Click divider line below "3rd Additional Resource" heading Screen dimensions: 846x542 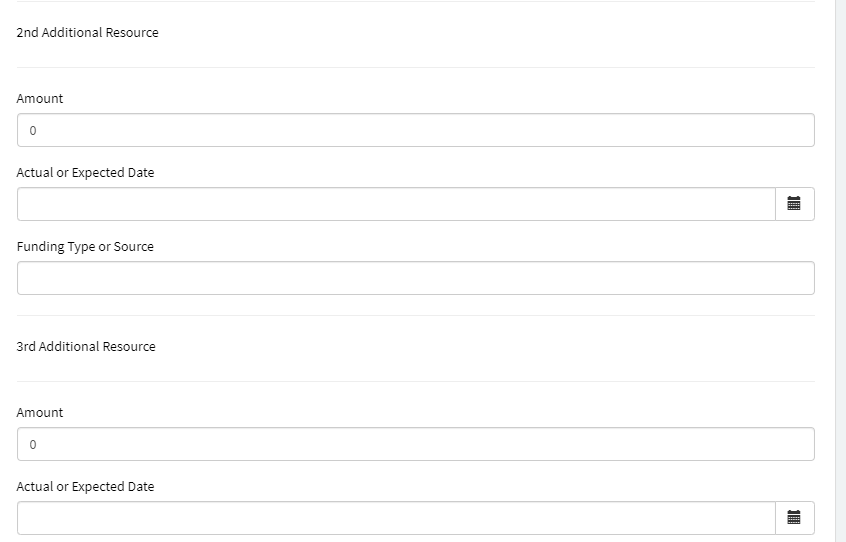[415, 381]
